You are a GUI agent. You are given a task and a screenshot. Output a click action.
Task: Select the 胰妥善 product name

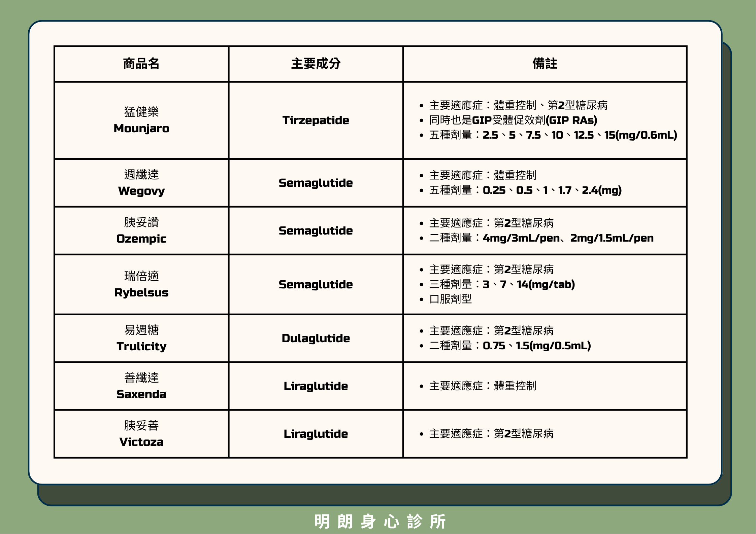pyautogui.click(x=141, y=425)
